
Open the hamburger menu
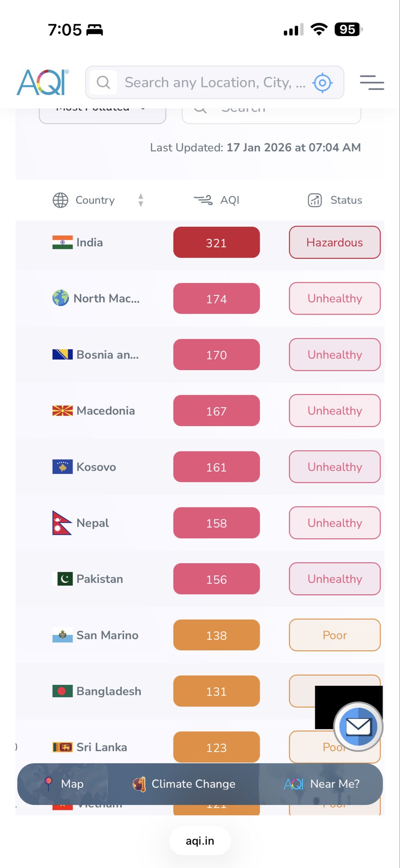tap(372, 83)
